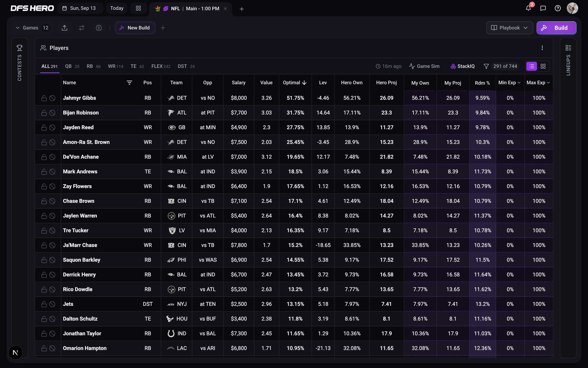Expand the Games 12 dropdown

[x=32, y=28]
